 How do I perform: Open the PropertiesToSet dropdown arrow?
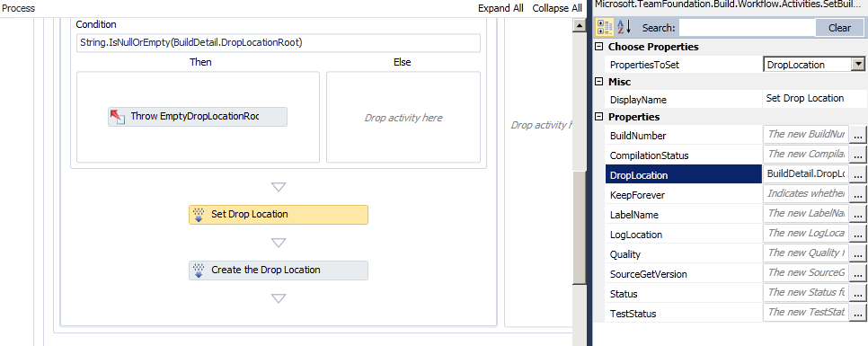coord(857,64)
